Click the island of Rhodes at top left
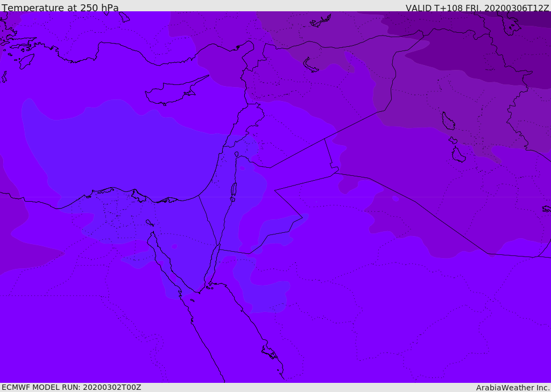This screenshot has width=551, height=392. coord(26,61)
